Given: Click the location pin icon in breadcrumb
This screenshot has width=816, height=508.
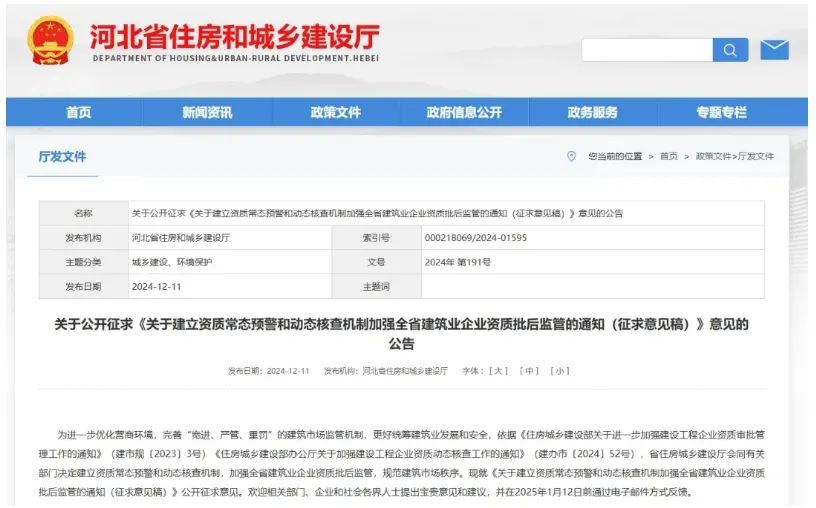Looking at the screenshot, I should (x=571, y=156).
